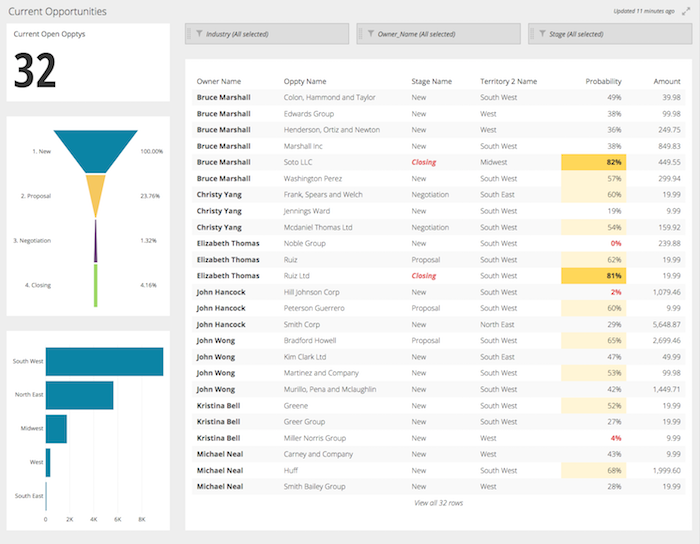Click the North East bar in chart

click(79, 395)
